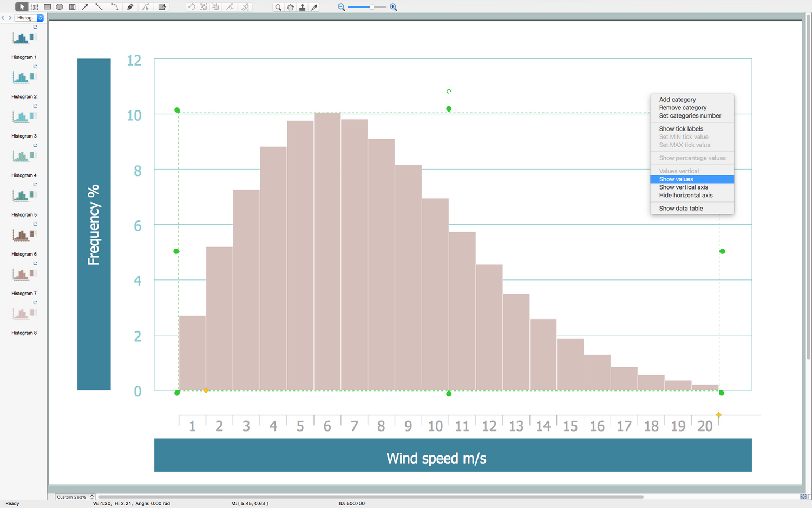Click the vertical scrollbar on right
Screen dimensions: 812x508
click(808, 187)
